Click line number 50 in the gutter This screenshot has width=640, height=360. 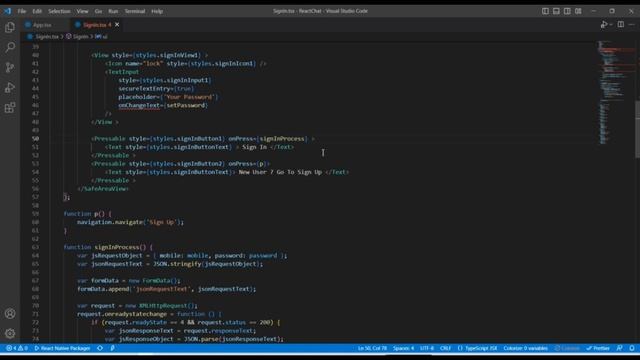point(36,139)
